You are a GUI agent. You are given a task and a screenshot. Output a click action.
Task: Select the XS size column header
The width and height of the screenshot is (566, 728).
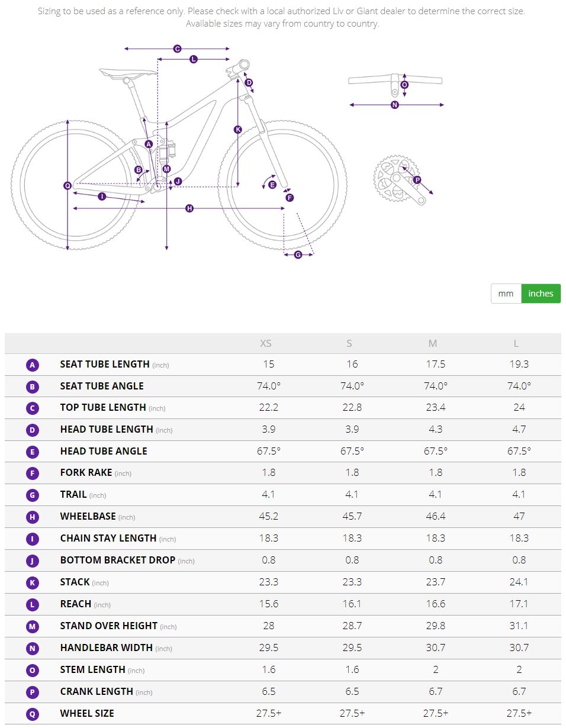(266, 343)
